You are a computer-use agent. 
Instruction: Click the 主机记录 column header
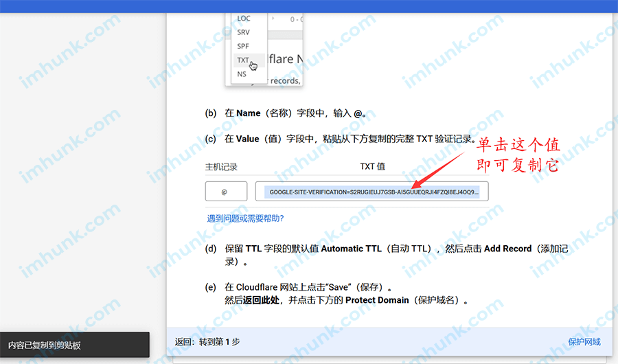coord(222,167)
